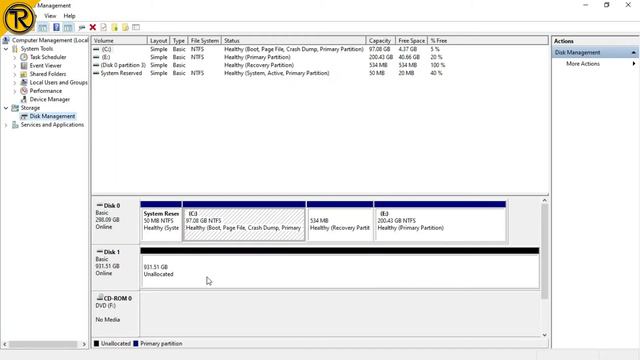The height and width of the screenshot is (360, 640).
Task: Open the View menu
Action: pyautogui.click(x=50, y=16)
